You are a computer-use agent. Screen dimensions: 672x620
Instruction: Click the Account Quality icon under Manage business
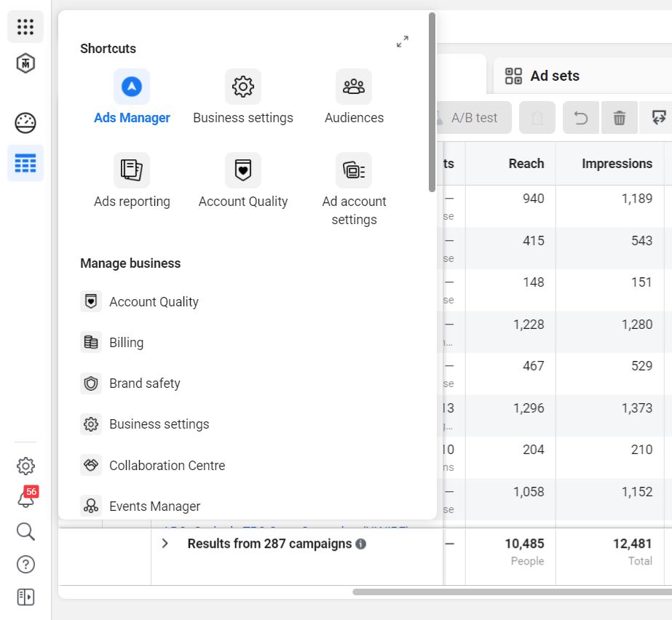pyautogui.click(x=91, y=301)
